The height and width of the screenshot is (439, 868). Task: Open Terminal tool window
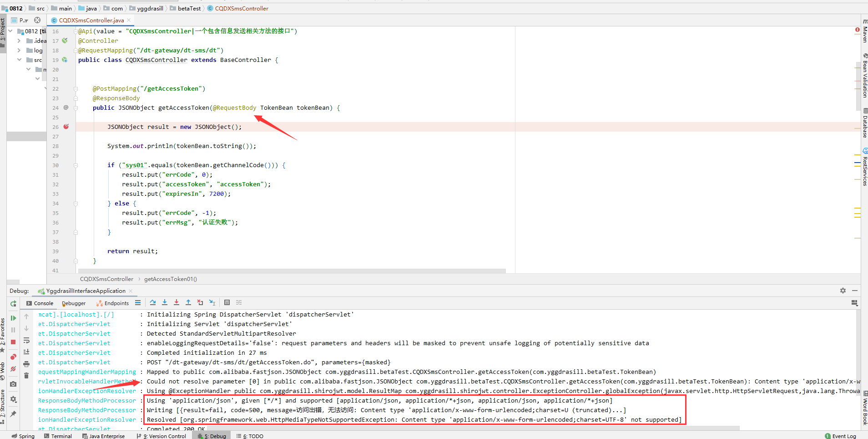(x=58, y=436)
